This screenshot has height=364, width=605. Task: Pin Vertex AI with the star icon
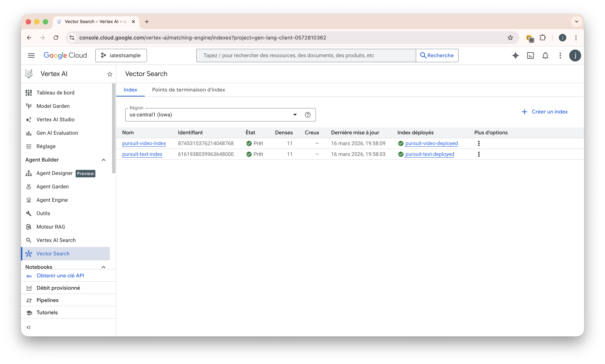point(110,74)
